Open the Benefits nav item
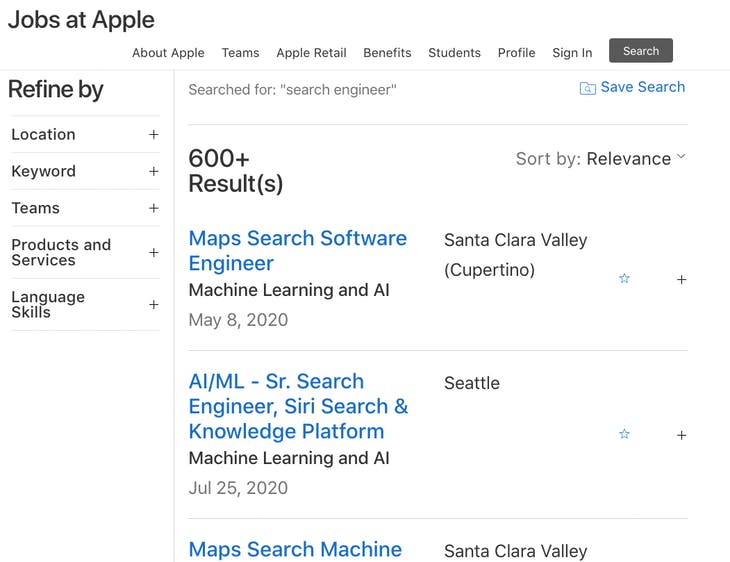This screenshot has width=730, height=562. pos(387,53)
